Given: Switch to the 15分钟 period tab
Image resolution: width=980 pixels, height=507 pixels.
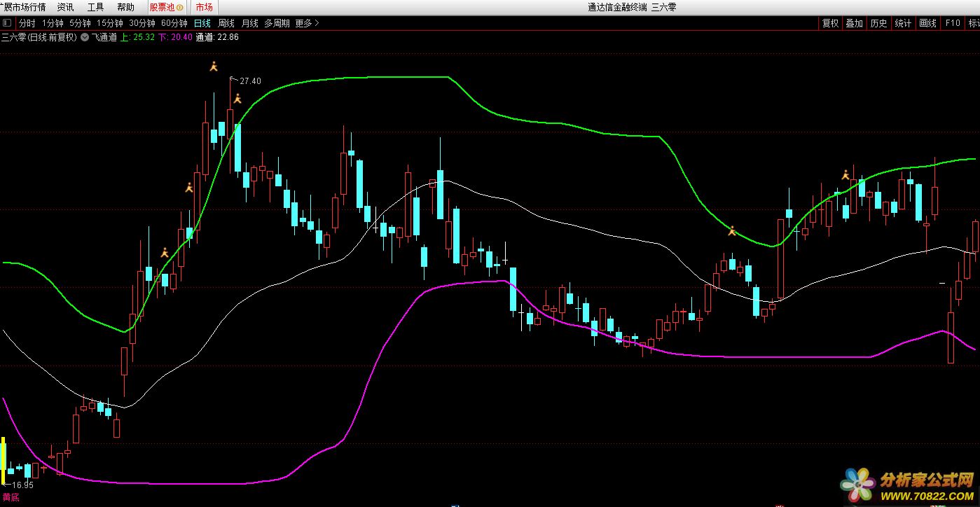Looking at the screenshot, I should tap(110, 23).
